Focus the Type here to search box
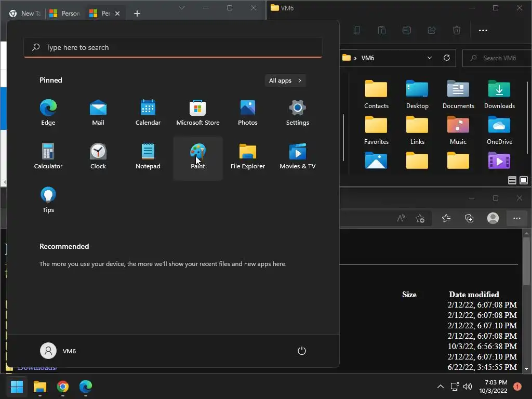 click(x=173, y=47)
